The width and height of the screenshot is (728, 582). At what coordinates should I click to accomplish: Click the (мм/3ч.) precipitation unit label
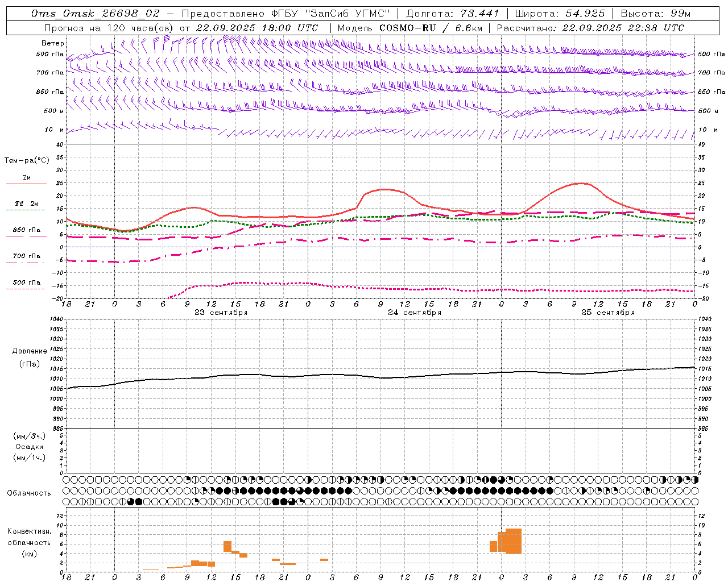point(30,436)
